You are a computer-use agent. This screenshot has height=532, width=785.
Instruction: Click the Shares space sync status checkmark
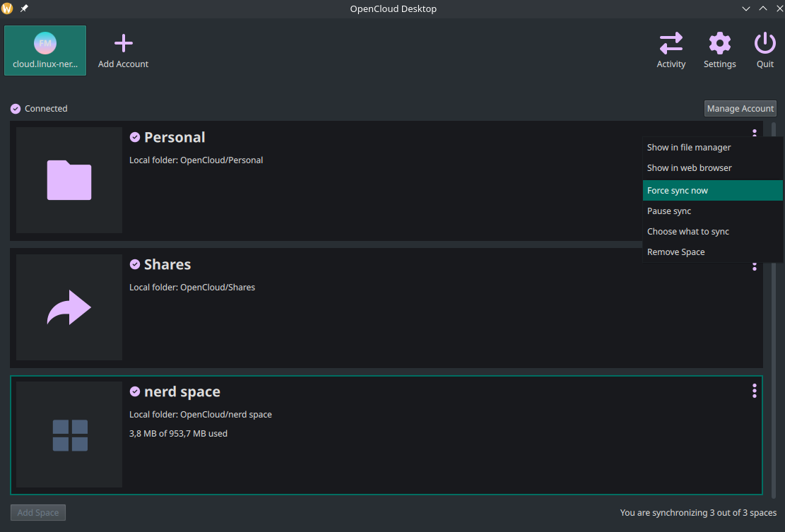(x=135, y=264)
